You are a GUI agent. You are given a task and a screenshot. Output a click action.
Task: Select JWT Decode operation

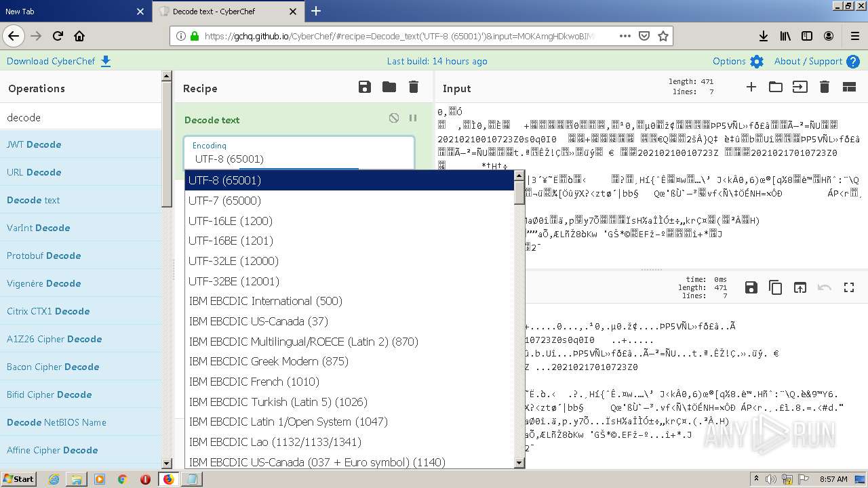click(81, 144)
